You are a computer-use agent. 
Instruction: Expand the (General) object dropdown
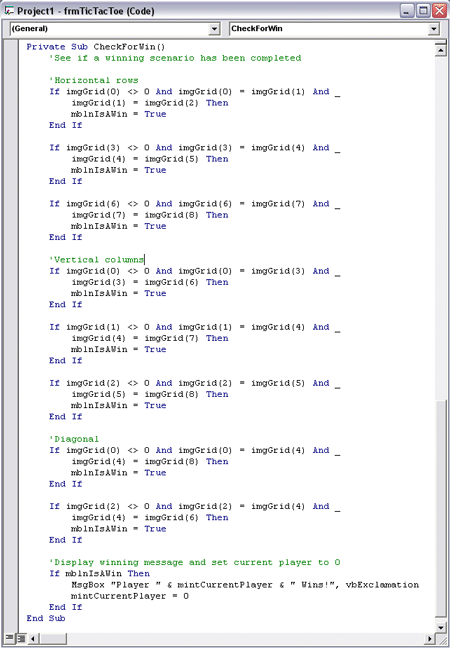pos(214,29)
